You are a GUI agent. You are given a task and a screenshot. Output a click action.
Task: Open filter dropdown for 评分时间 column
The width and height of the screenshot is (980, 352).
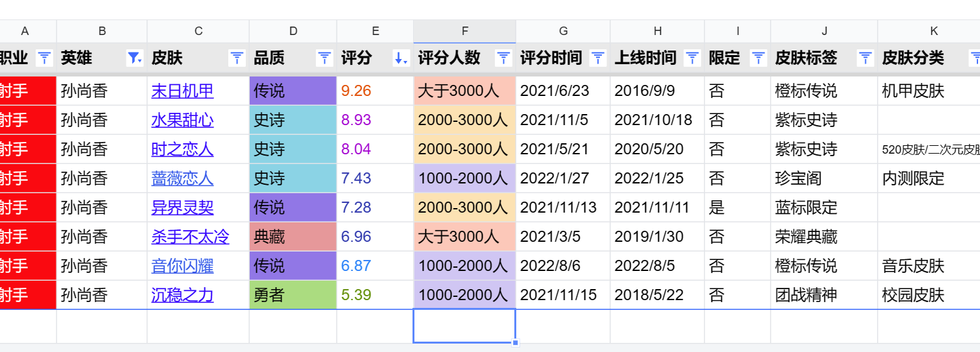click(598, 58)
